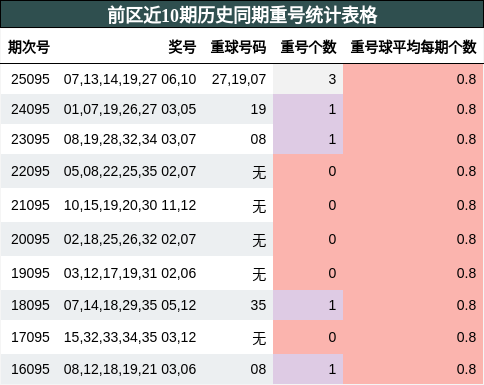Click the 重球号码 column header
The height and width of the screenshot is (385, 484).
point(238,47)
